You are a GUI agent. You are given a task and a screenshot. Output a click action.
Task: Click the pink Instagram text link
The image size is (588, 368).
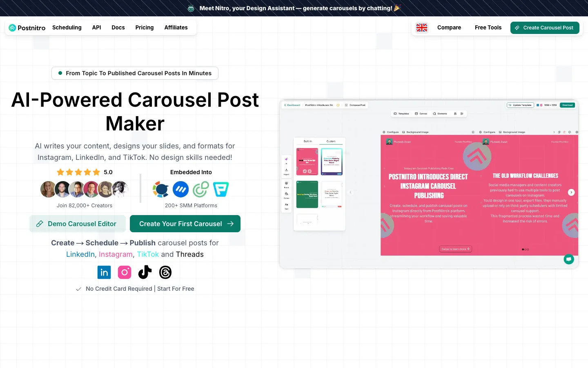tap(116, 254)
